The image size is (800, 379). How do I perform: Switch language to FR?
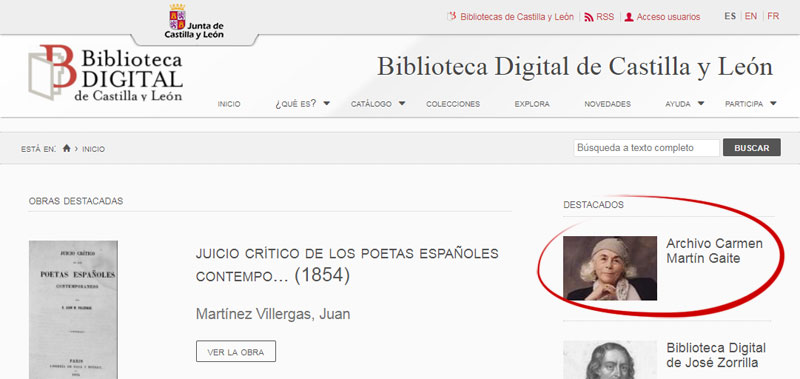[773, 16]
